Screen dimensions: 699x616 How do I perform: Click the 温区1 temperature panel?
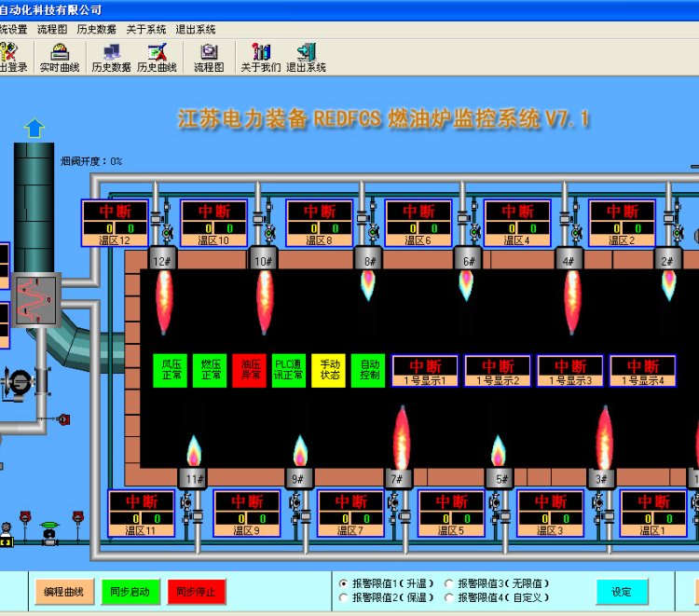(653, 513)
